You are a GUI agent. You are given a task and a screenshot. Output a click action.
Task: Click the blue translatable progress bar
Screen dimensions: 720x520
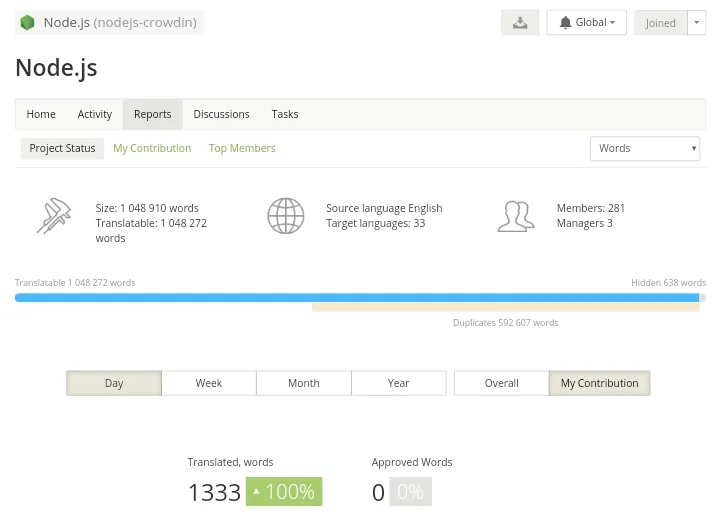coord(357,298)
